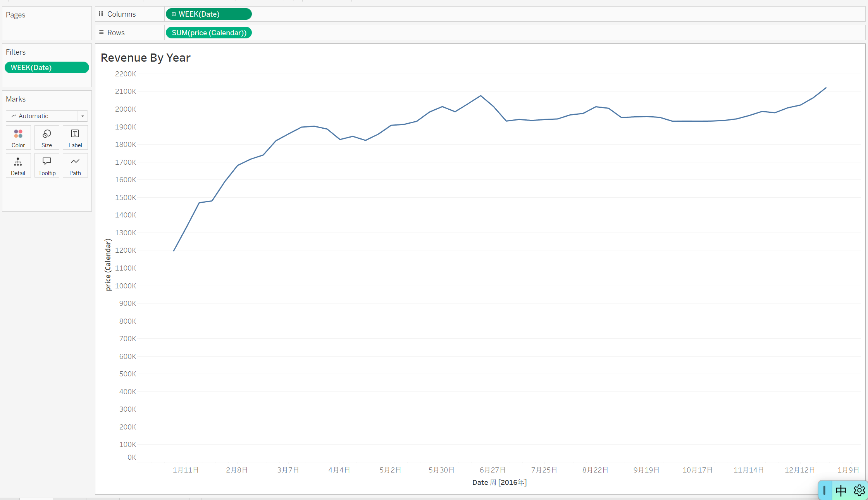868x500 pixels.
Task: Click the IME settings gear icon
Action: click(x=859, y=490)
